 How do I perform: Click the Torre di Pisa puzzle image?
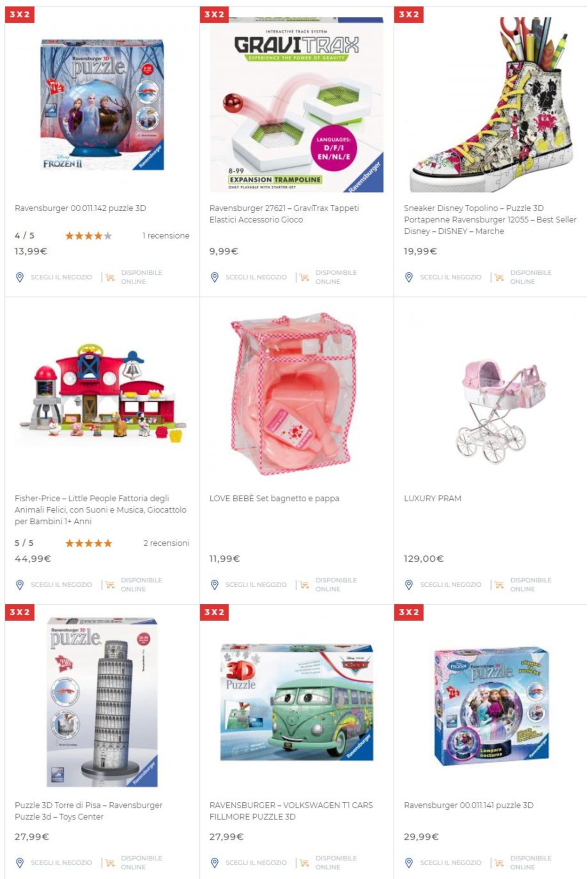102,702
